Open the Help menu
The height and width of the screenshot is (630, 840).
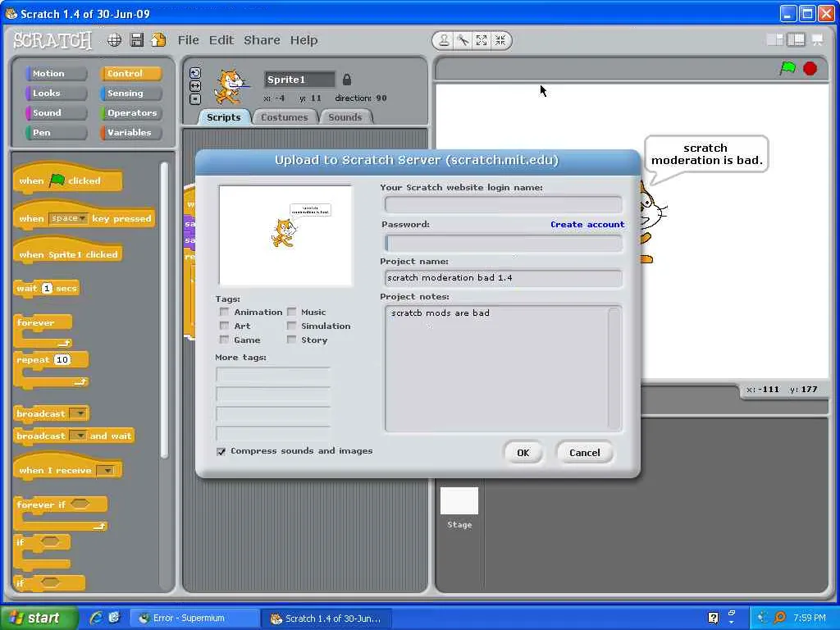pyautogui.click(x=304, y=40)
